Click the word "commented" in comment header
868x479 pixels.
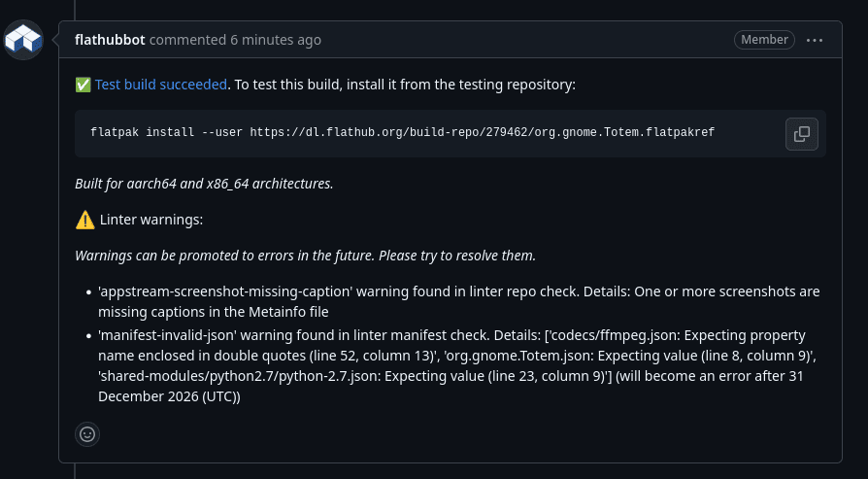pyautogui.click(x=187, y=40)
